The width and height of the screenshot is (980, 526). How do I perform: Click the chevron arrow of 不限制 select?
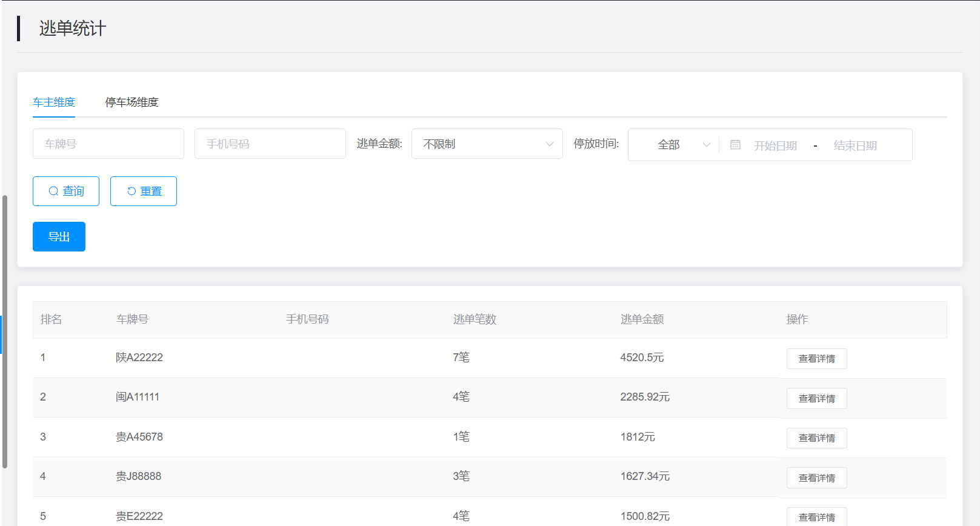click(549, 144)
